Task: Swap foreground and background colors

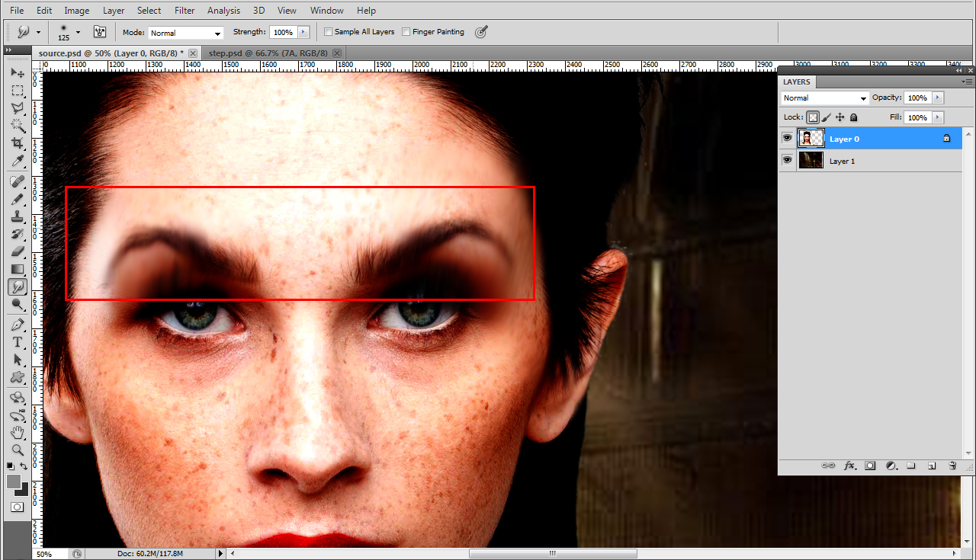Action: coord(23,466)
